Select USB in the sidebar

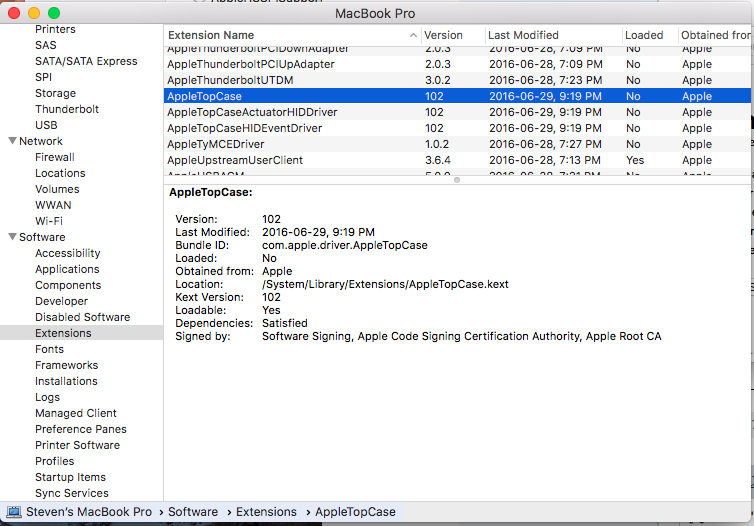(x=46, y=125)
